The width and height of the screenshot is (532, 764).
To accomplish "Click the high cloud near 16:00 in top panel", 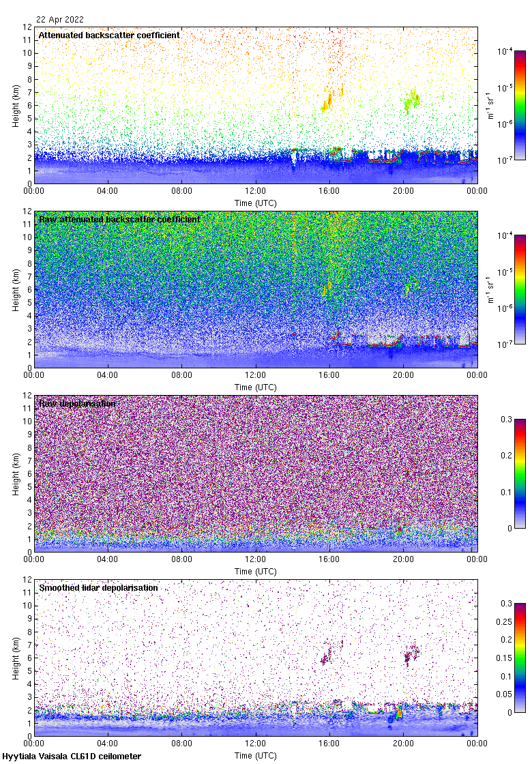I will (x=327, y=102).
